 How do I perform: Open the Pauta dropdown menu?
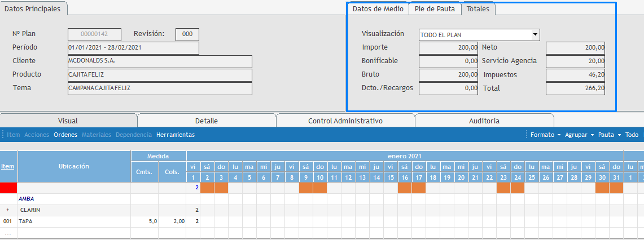(x=609, y=135)
